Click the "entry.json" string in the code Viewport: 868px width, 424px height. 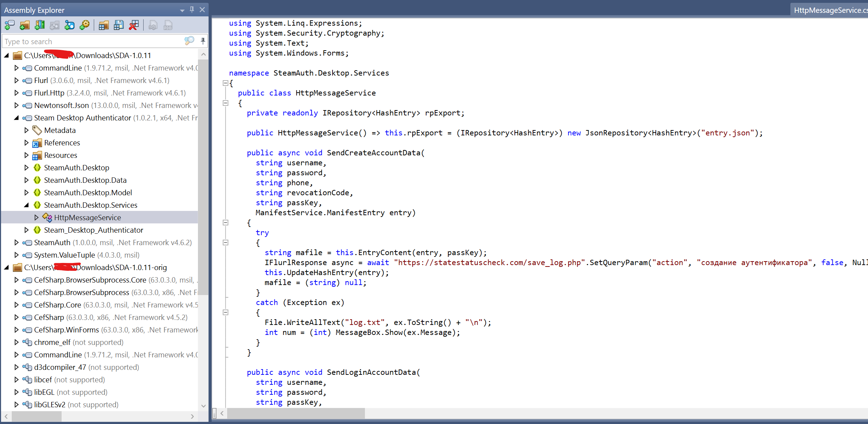coord(728,133)
